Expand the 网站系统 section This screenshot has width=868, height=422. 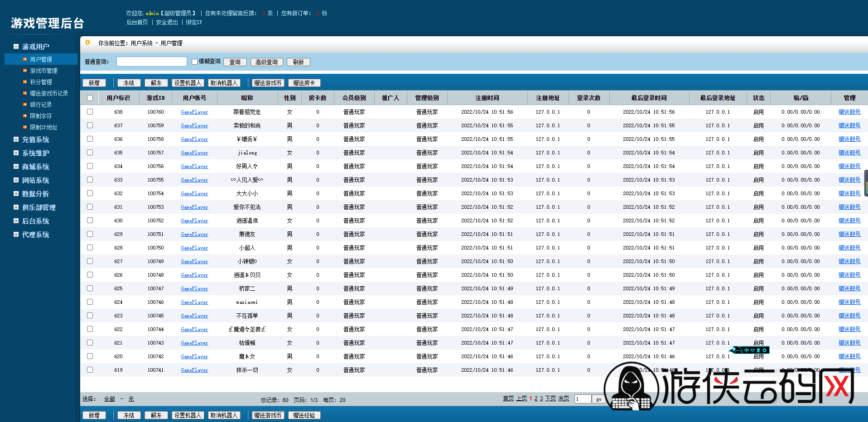click(16, 180)
